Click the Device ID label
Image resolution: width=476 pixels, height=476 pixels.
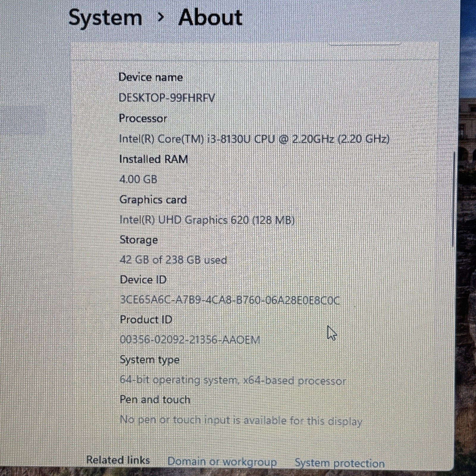[x=143, y=280]
